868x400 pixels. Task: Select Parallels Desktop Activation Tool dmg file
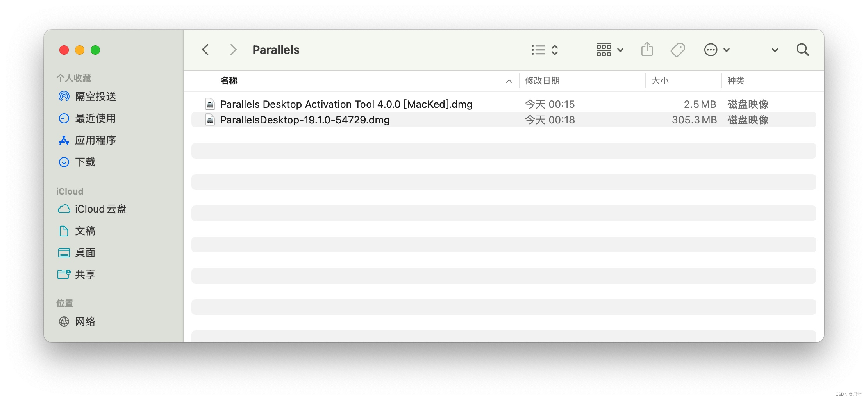coord(504,104)
